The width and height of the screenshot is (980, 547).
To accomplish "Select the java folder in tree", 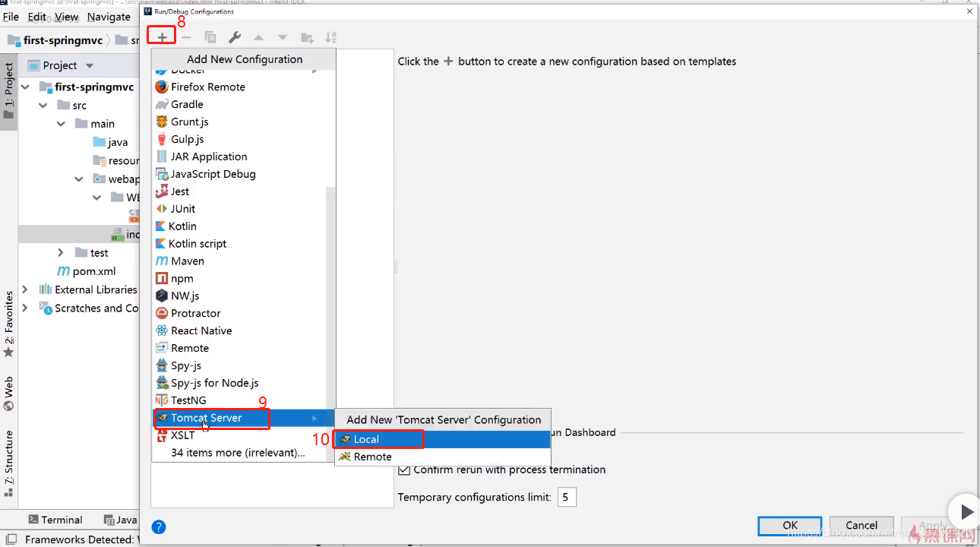I will pos(111,142).
